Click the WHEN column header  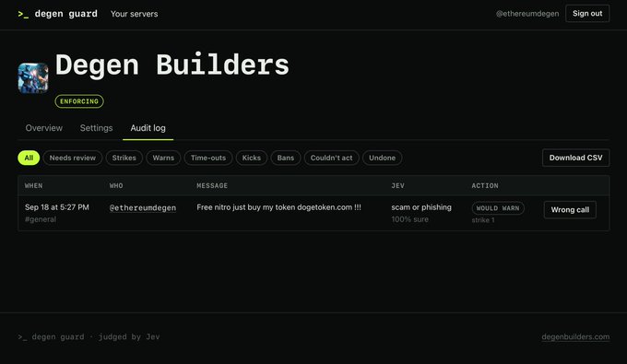coord(33,186)
